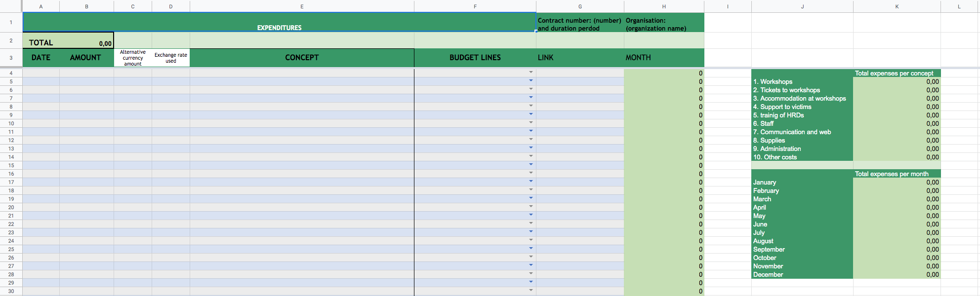Open the Budget Lines dropdown in row 16
980x296 pixels.
531,173
